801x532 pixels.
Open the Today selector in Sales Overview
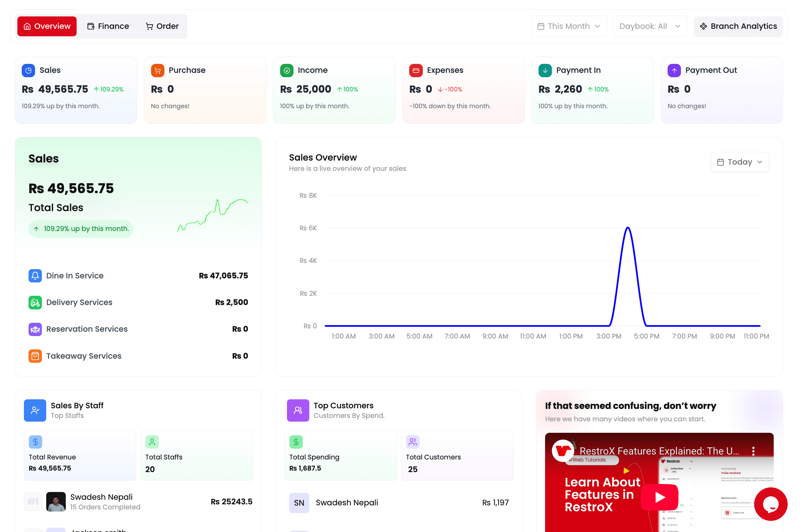point(740,162)
